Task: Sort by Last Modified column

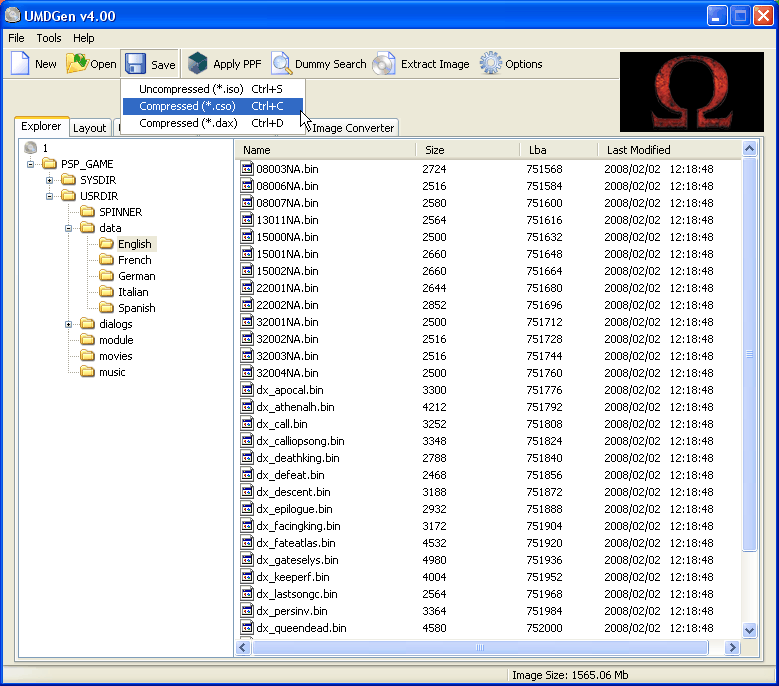Action: (x=669, y=150)
